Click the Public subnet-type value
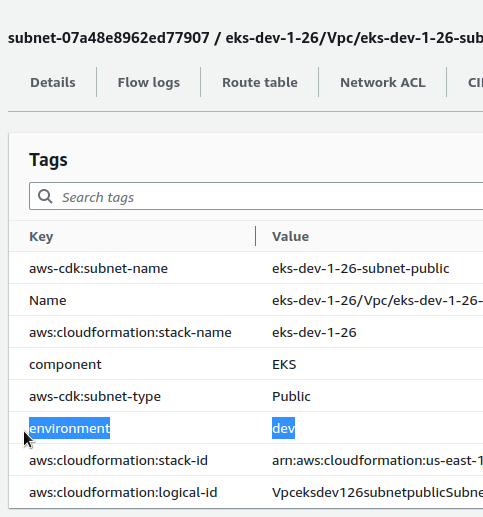 291,396
